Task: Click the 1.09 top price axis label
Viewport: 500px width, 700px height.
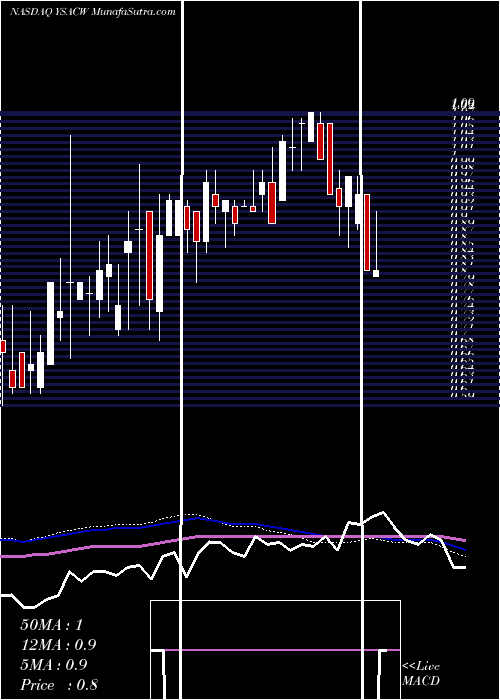Action: tap(463, 104)
